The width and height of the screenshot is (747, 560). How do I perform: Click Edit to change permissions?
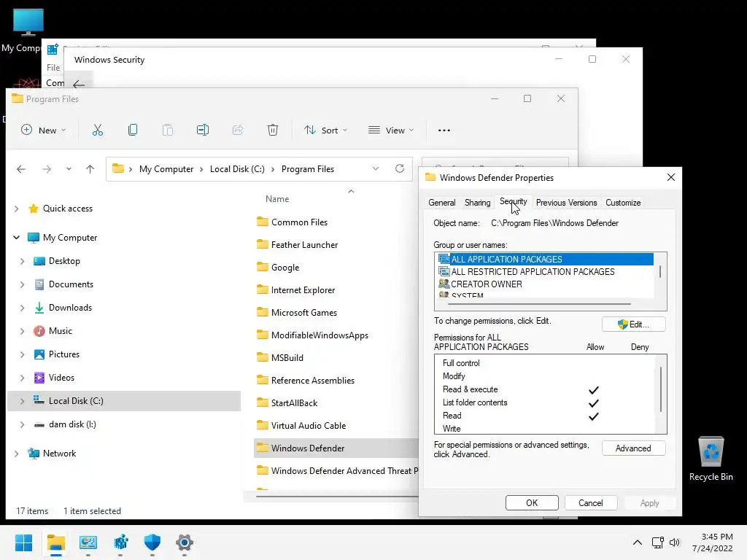(634, 324)
